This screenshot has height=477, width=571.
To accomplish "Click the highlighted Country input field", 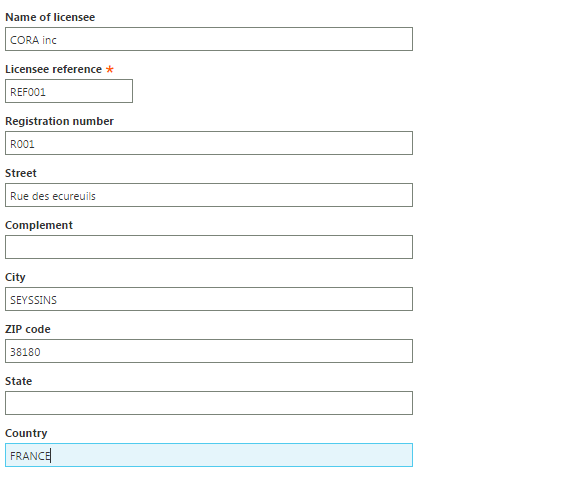I will 209,455.
